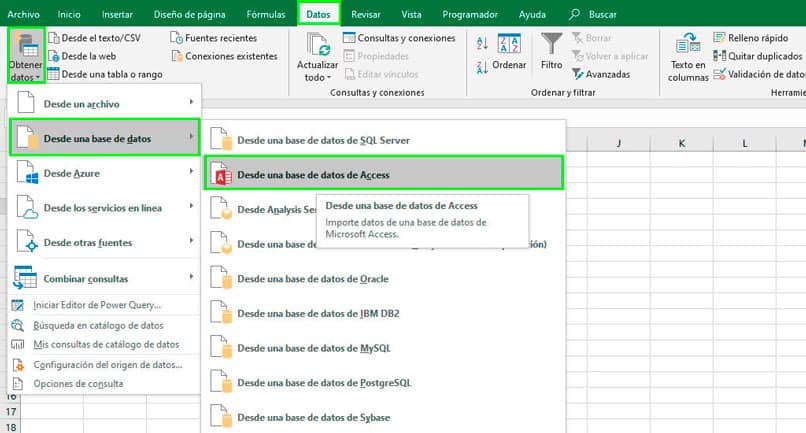Expand Desde otras fuentes submenu
The width and height of the screenshot is (806, 433).
(105, 242)
